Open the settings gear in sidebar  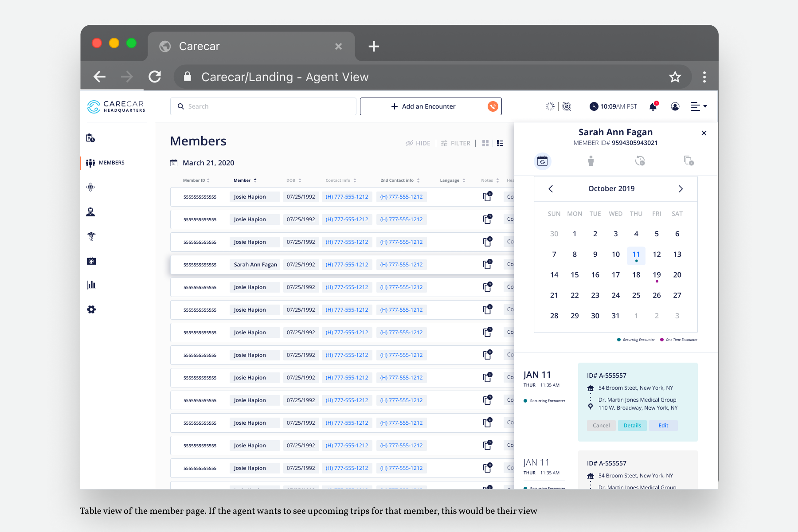point(91,309)
